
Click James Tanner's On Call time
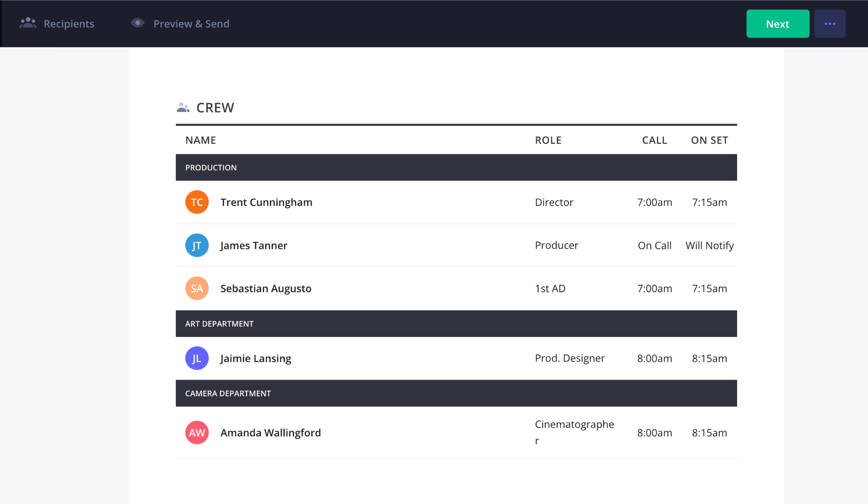(654, 245)
